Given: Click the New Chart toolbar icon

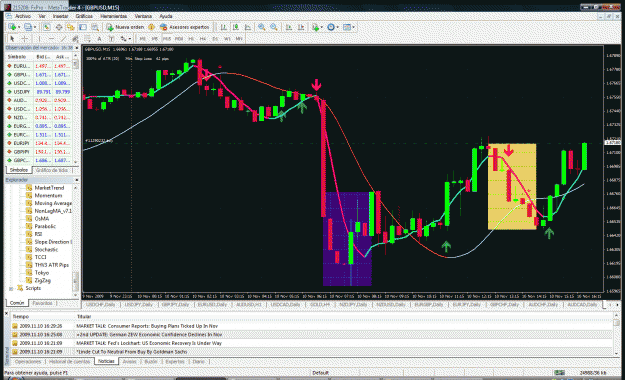Looking at the screenshot, I should click(x=12, y=27).
